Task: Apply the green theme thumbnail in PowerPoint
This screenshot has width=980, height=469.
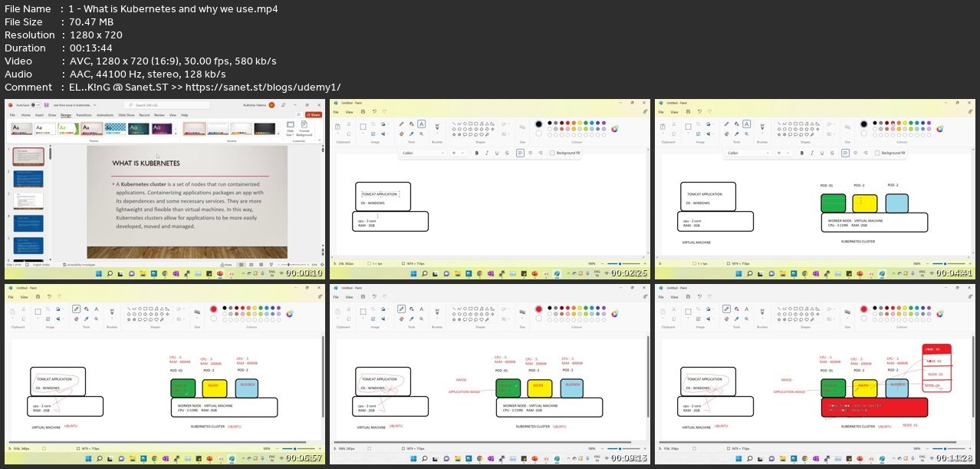Action: click(68, 129)
